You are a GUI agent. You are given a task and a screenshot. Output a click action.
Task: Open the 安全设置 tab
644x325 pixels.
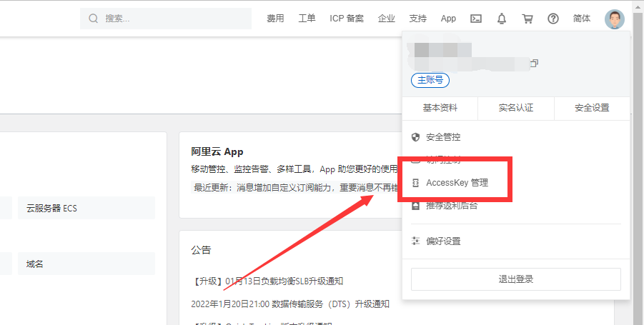click(x=592, y=108)
